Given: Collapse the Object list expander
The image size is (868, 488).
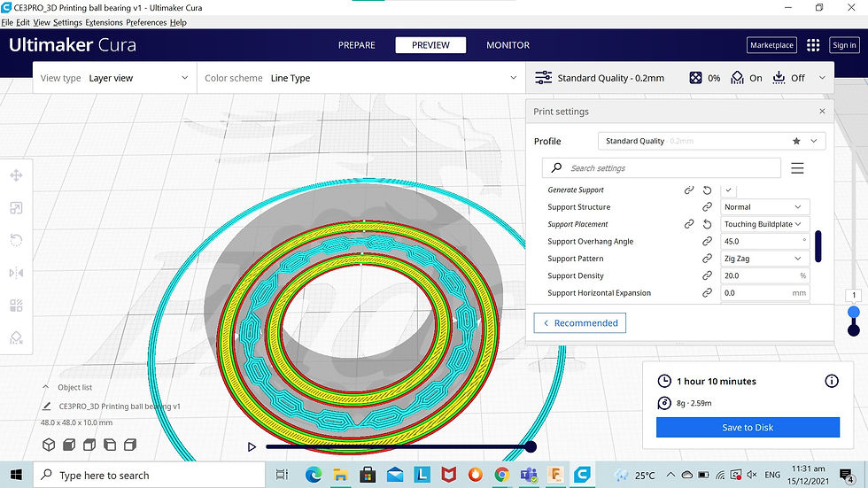Looking at the screenshot, I should click(x=46, y=387).
